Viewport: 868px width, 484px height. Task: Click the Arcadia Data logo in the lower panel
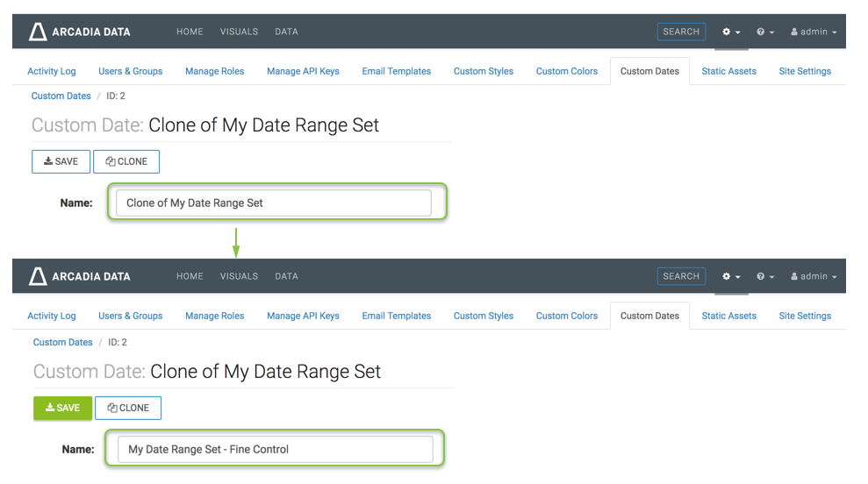[x=79, y=276]
